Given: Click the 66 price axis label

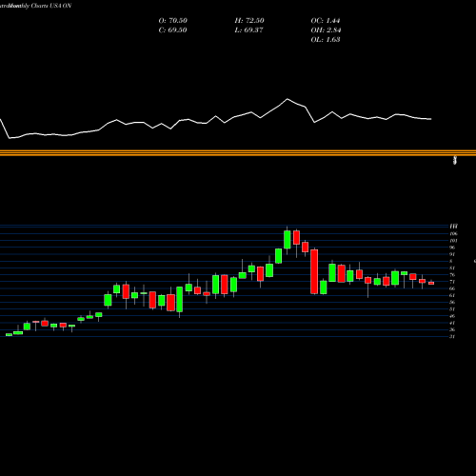Looking at the screenshot, I should point(452,288).
